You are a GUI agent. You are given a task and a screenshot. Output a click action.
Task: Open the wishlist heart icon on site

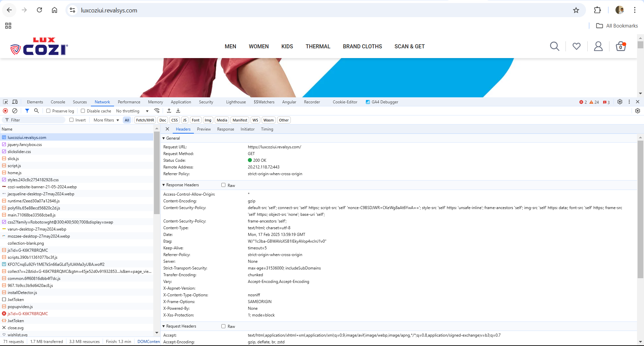pos(576,46)
